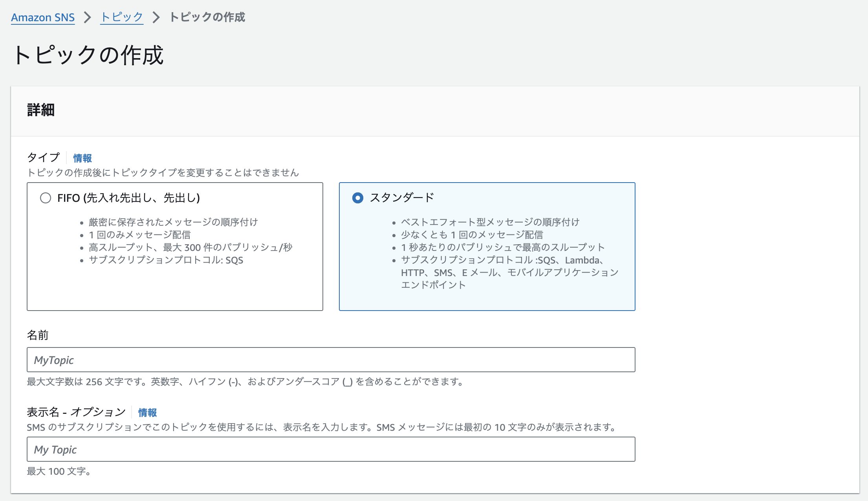
Task: Focus the 表示名 field with My Topic placeholder
Action: tap(331, 449)
